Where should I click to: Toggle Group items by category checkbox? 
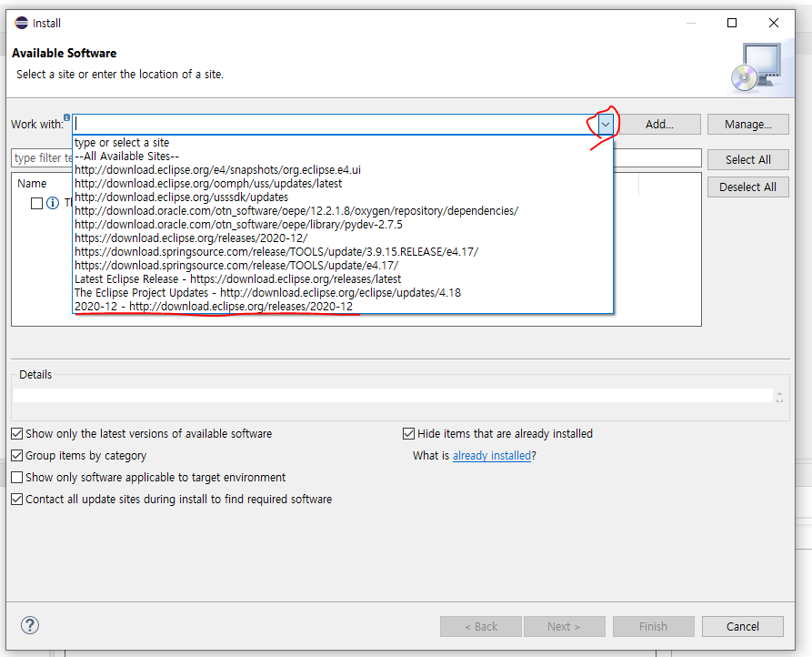(x=17, y=456)
